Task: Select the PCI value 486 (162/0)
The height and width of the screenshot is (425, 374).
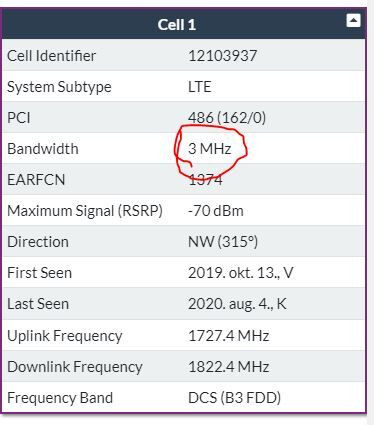Action: coord(227,118)
